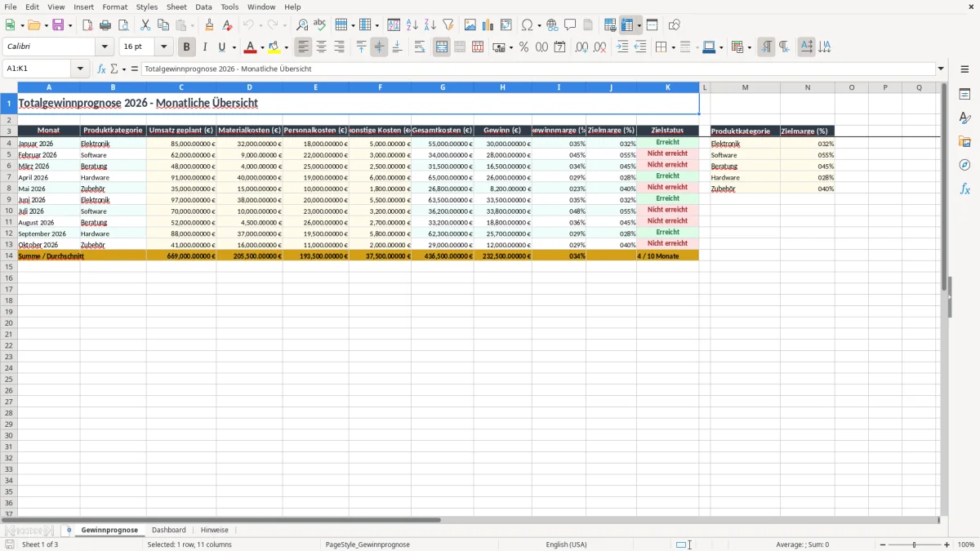Click the Sort Ascending icon
Viewport: 980px width, 551px height.
412,25
